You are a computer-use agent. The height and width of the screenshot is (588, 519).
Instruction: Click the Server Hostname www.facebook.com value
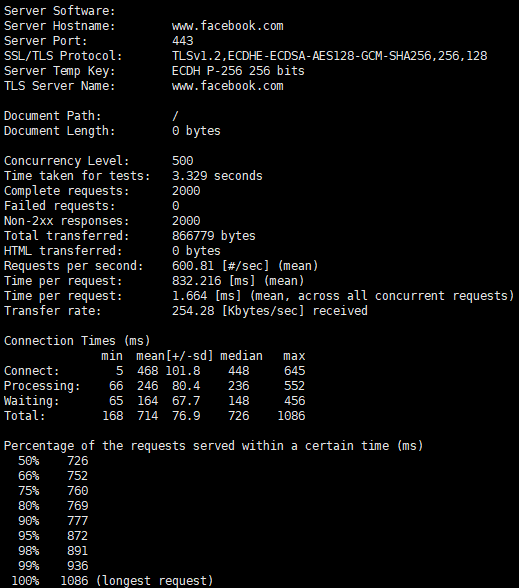coord(228,26)
